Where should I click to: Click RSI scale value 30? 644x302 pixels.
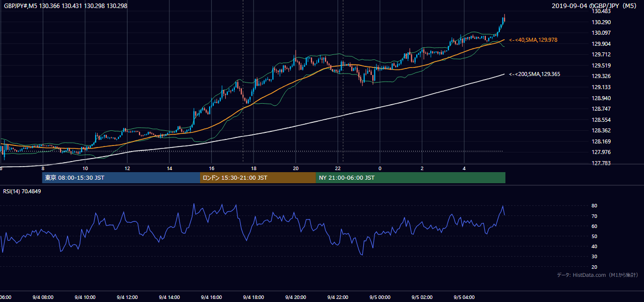point(595,257)
